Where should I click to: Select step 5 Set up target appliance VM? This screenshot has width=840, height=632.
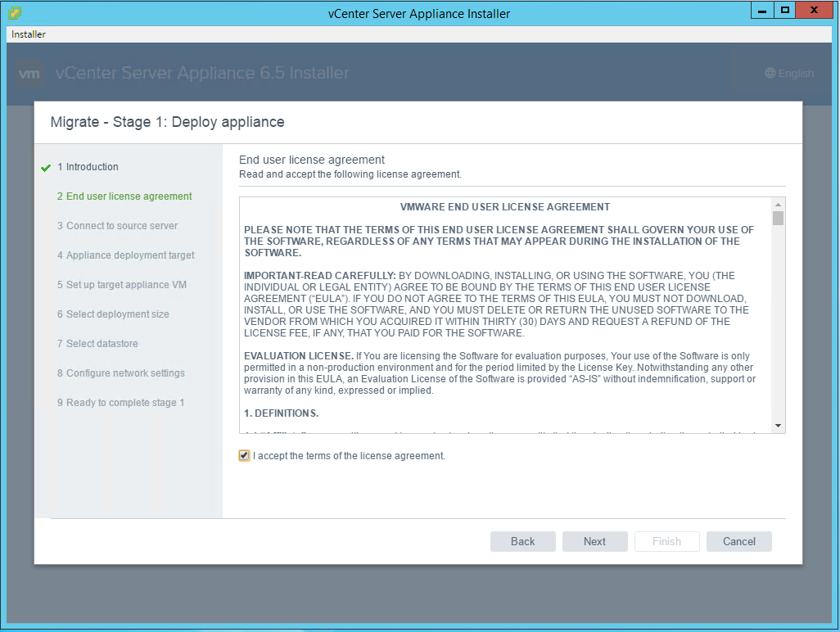tap(122, 285)
